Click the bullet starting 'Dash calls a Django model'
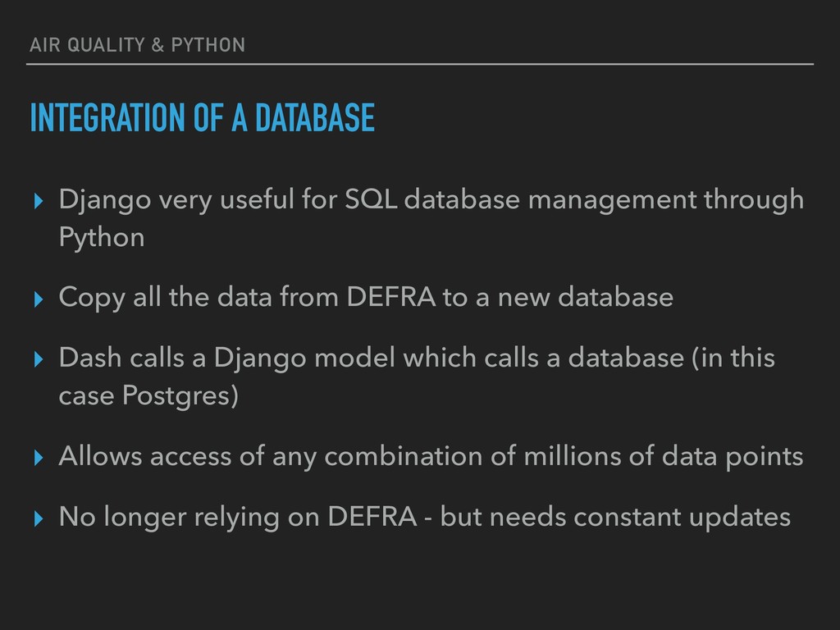The image size is (840, 630). pyautogui.click(x=417, y=377)
